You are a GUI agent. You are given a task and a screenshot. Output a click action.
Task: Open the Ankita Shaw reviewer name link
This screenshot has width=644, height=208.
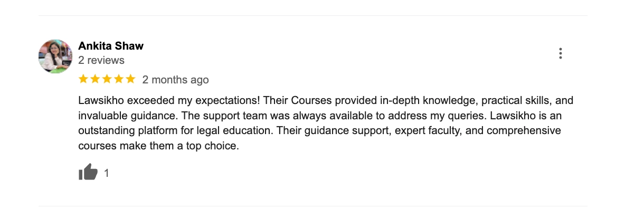(111, 46)
